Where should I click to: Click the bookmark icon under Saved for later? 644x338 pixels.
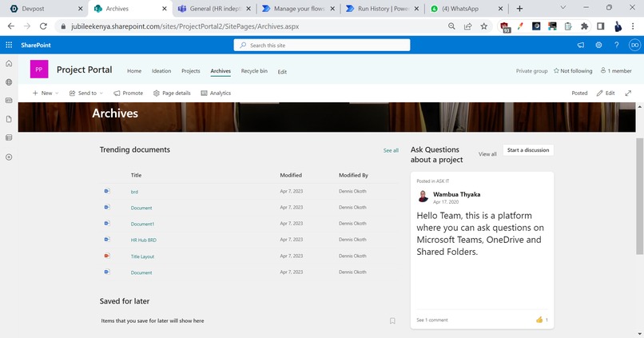[392, 320]
